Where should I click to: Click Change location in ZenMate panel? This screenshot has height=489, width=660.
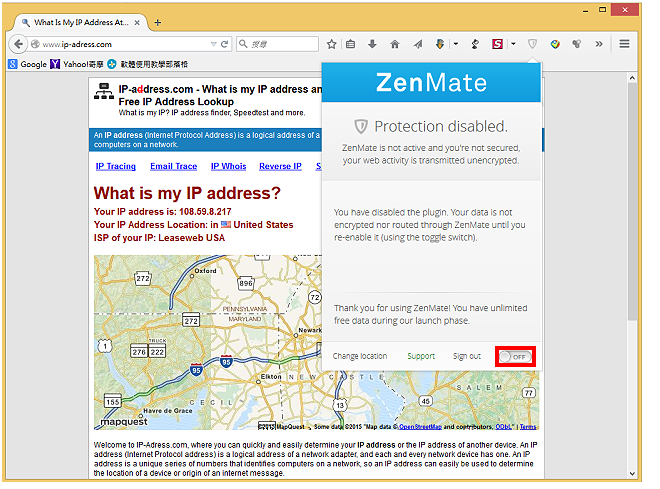point(360,356)
